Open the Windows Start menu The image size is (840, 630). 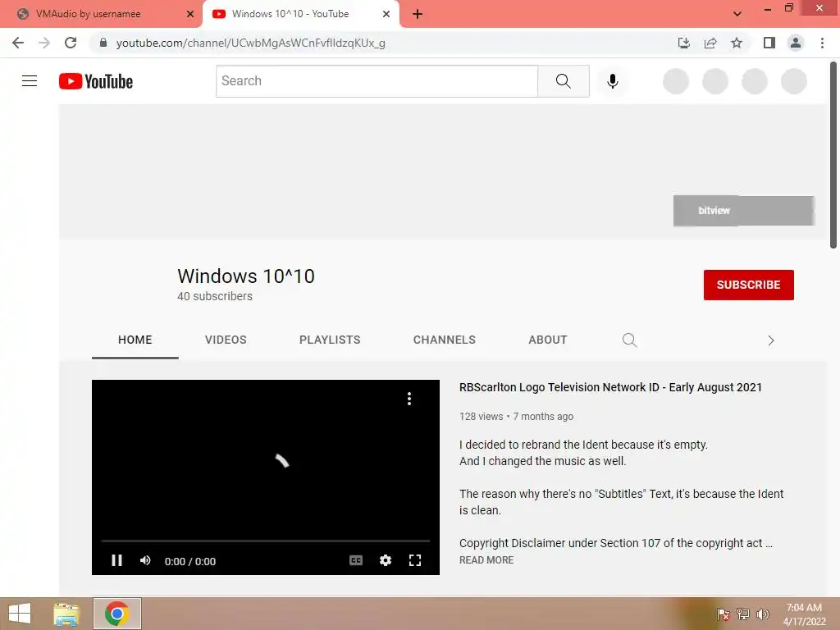(20, 614)
